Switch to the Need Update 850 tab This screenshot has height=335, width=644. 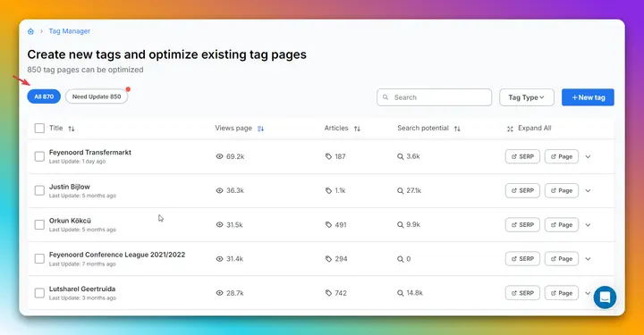pyautogui.click(x=97, y=96)
